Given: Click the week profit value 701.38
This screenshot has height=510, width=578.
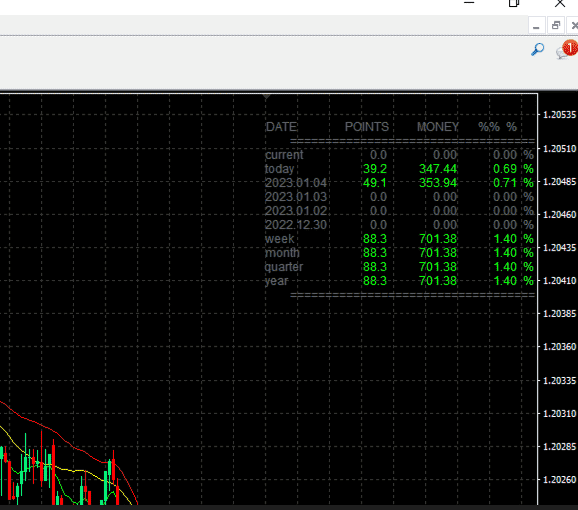Looking at the screenshot, I should pos(438,239).
